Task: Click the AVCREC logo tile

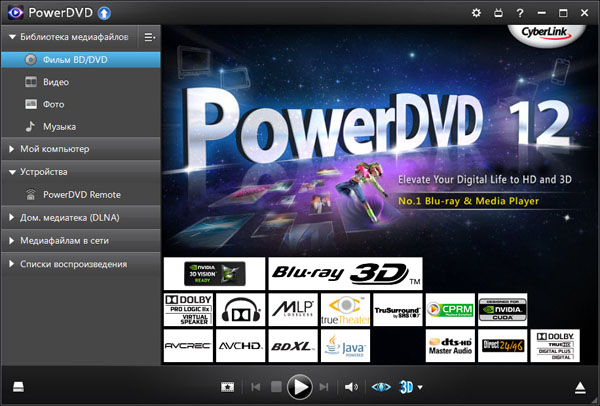Action: 188,346
